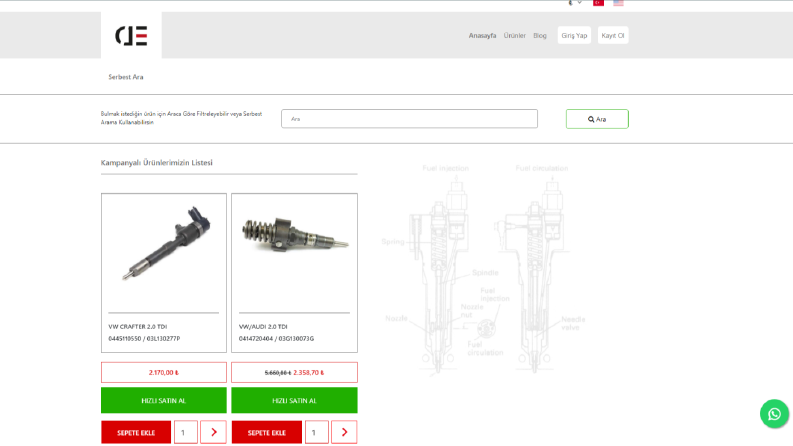This screenshot has height=446, width=793.
Task: Add VW/AUDI injector with Sepete Ekle
Action: tap(267, 432)
